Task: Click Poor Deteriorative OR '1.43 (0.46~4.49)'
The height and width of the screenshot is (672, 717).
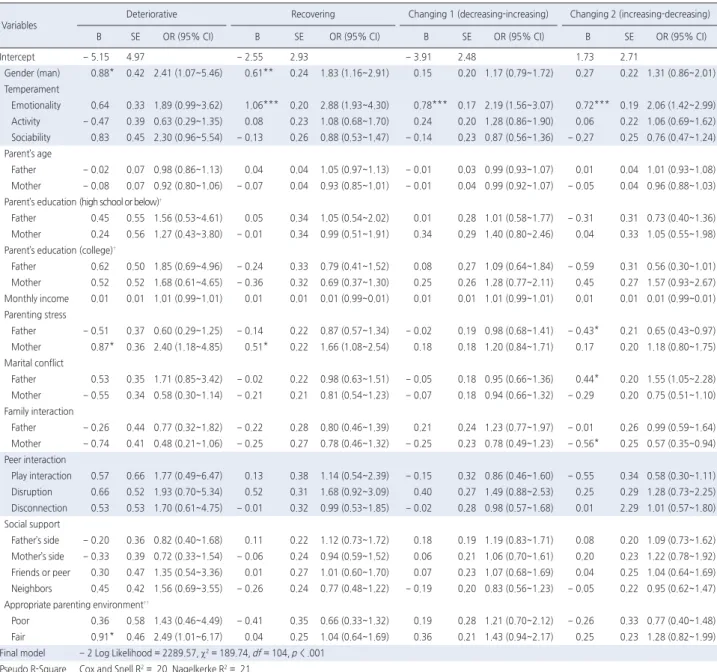Action: (188, 621)
